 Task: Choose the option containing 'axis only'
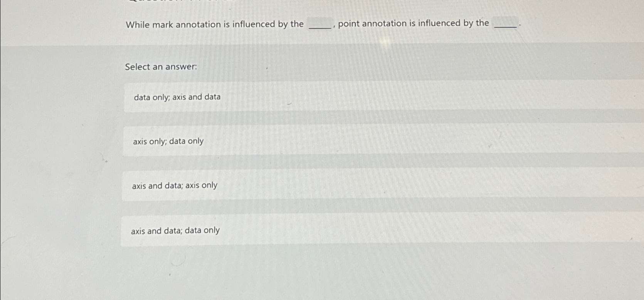(x=168, y=141)
